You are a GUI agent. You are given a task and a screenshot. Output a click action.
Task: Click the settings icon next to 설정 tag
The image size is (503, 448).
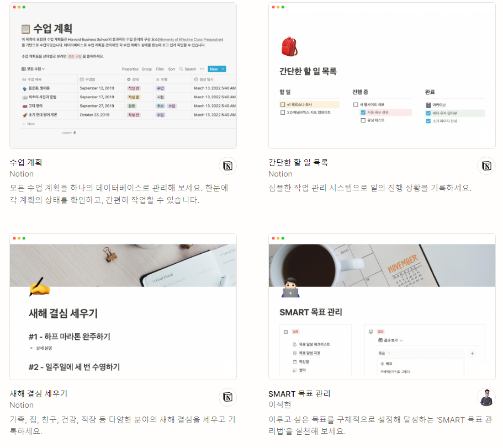point(286,332)
